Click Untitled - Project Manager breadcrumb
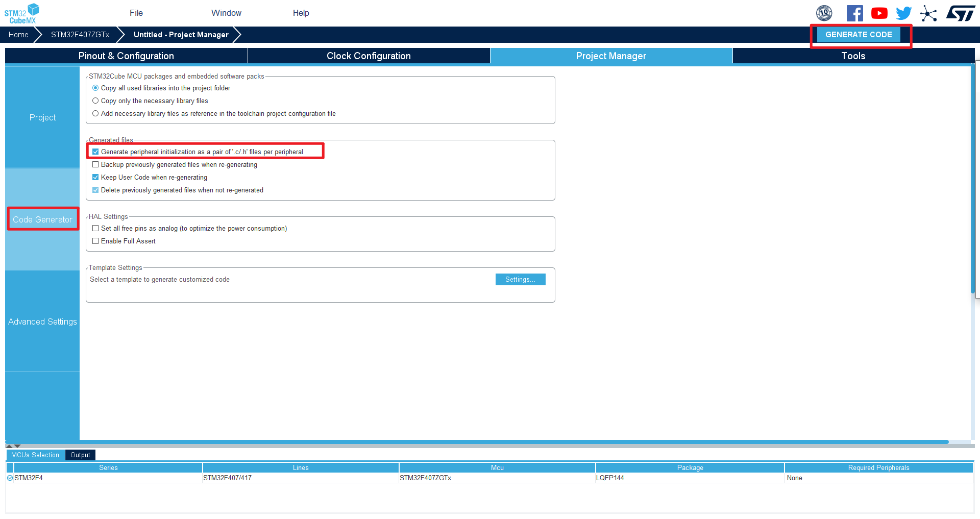Image resolution: width=980 pixels, height=519 pixels. 181,35
